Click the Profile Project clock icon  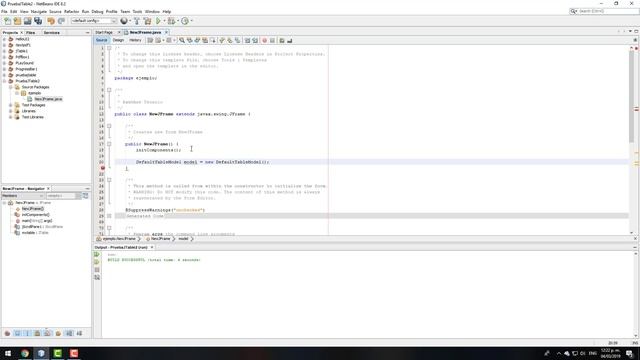point(185,21)
